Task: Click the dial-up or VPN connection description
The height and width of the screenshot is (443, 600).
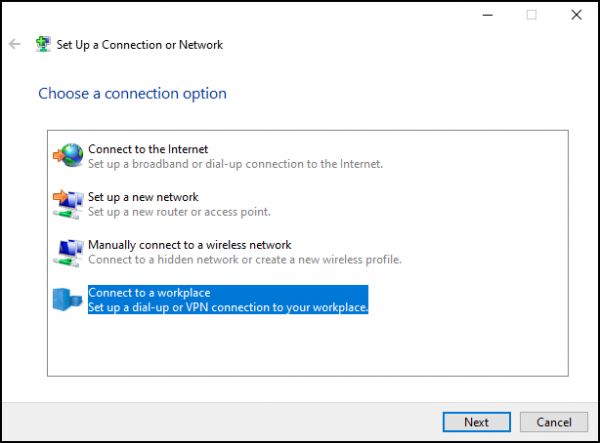Action: coord(228,307)
